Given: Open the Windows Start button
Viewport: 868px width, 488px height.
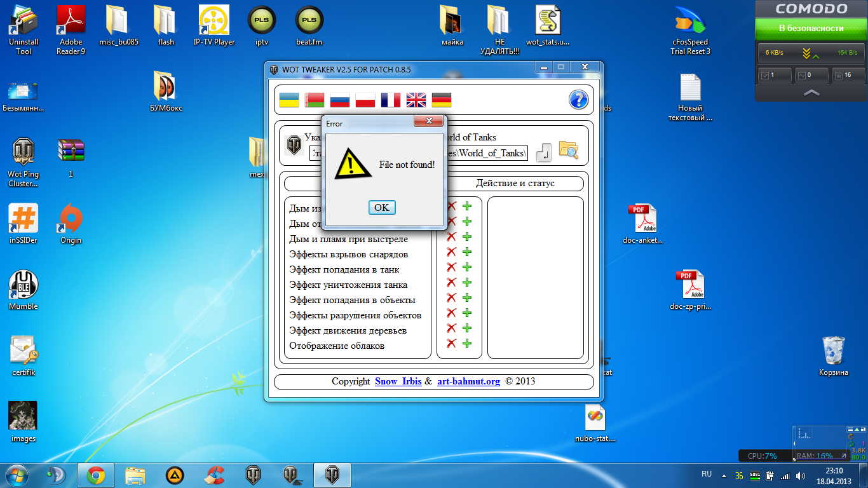Looking at the screenshot, I should [x=18, y=475].
